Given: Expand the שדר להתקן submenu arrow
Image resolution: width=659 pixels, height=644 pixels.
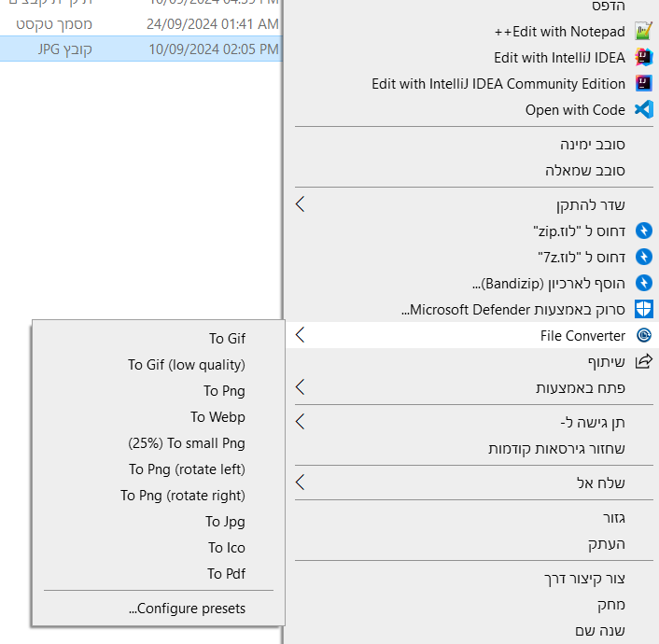Looking at the screenshot, I should tap(300, 204).
